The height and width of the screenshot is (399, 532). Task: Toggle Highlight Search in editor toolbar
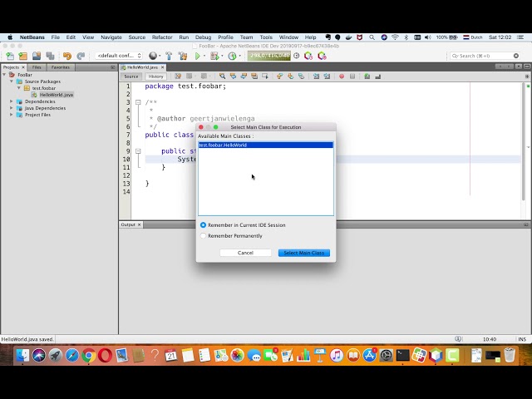click(x=254, y=76)
